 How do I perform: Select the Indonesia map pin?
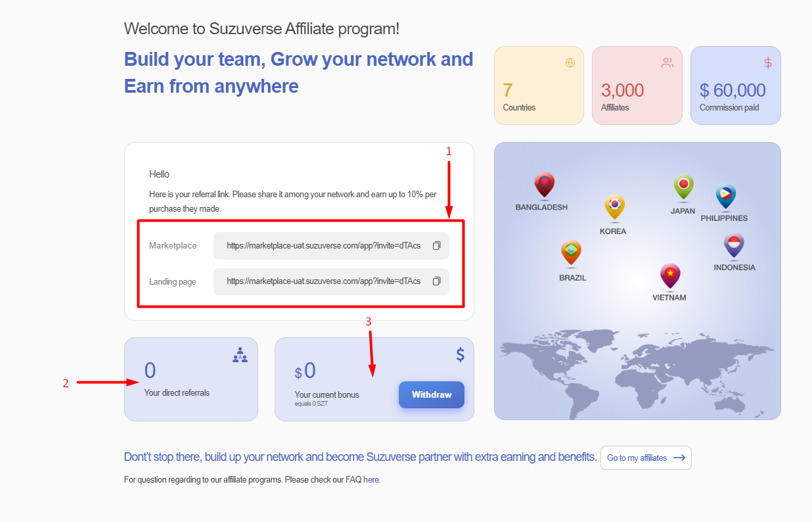(x=734, y=245)
